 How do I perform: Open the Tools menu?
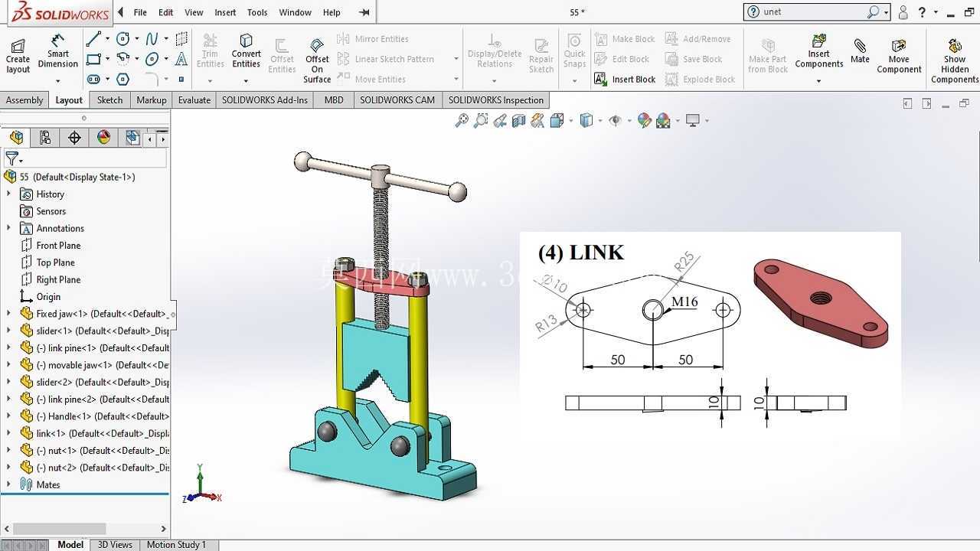click(x=257, y=12)
